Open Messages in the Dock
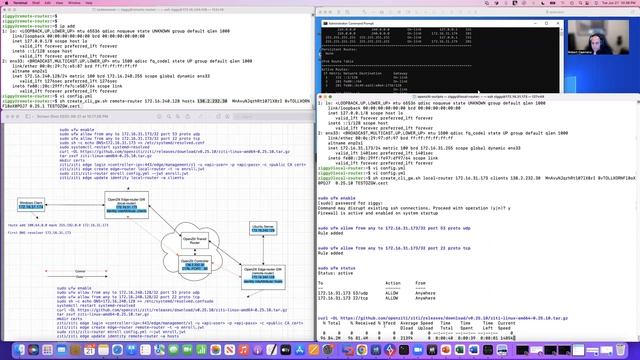The height and width of the screenshot is (360, 640). pyautogui.click(x=173, y=349)
